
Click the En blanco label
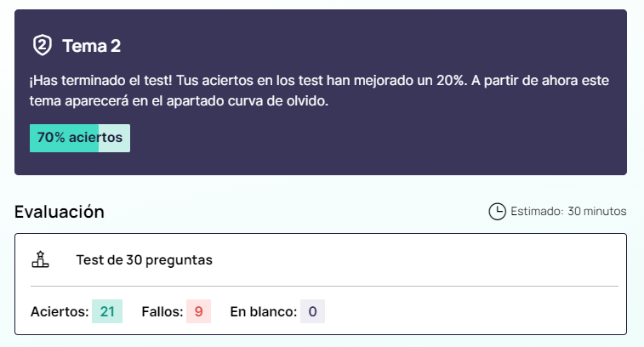[263, 312]
